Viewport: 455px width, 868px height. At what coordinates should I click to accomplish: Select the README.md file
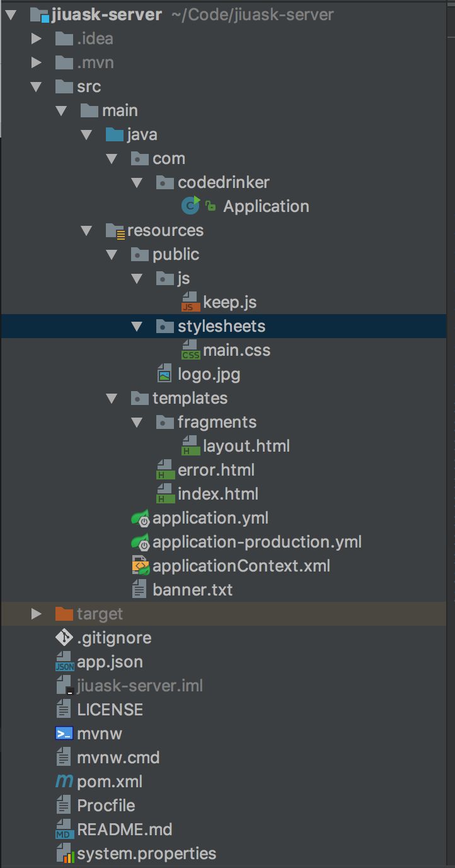click(x=124, y=830)
